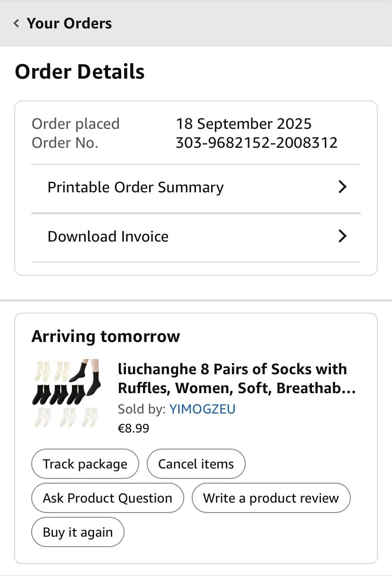The width and height of the screenshot is (392, 576).
Task: Go back via the Your Orders title
Action: point(69,23)
